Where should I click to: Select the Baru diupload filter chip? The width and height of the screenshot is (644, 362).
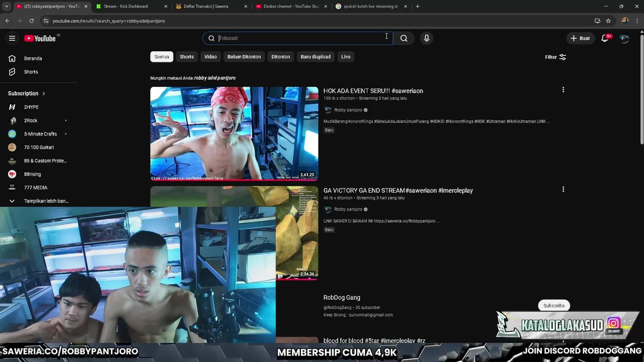315,57
